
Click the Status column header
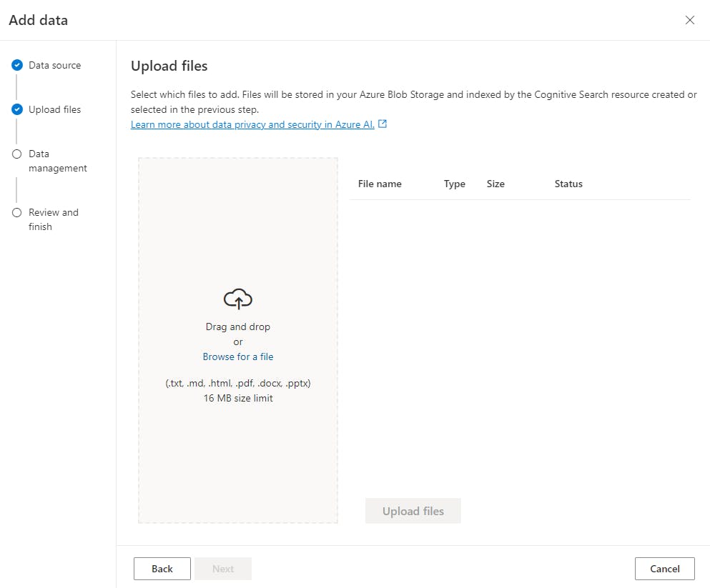click(568, 184)
